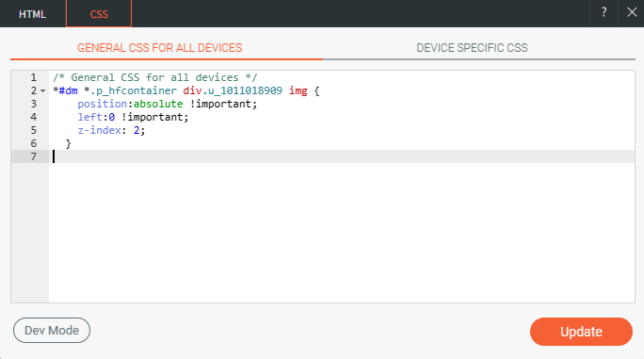Click line number 1 in the gutter
The image size is (644, 359).
(x=33, y=77)
